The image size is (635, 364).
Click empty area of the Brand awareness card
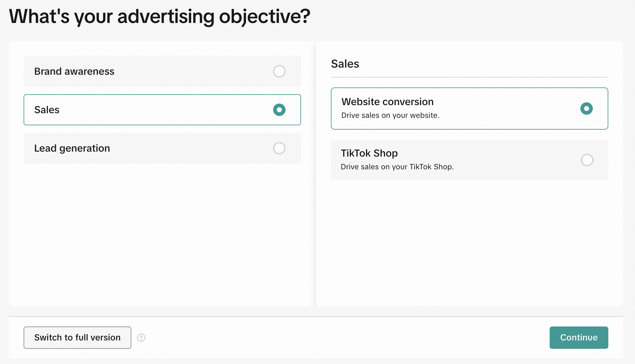pyautogui.click(x=192, y=71)
